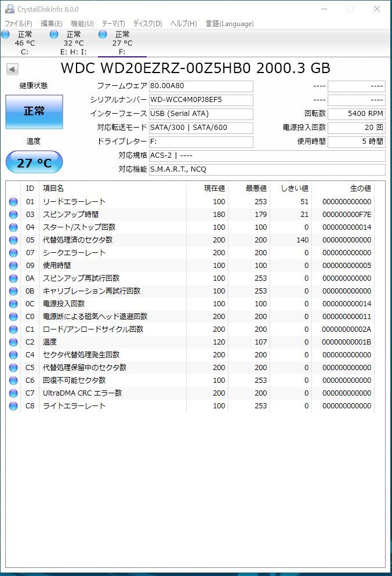Click status orb for ID C4 セクタ代替処理発生回数
Viewport: 392px width, 576px height.
pos(13,355)
